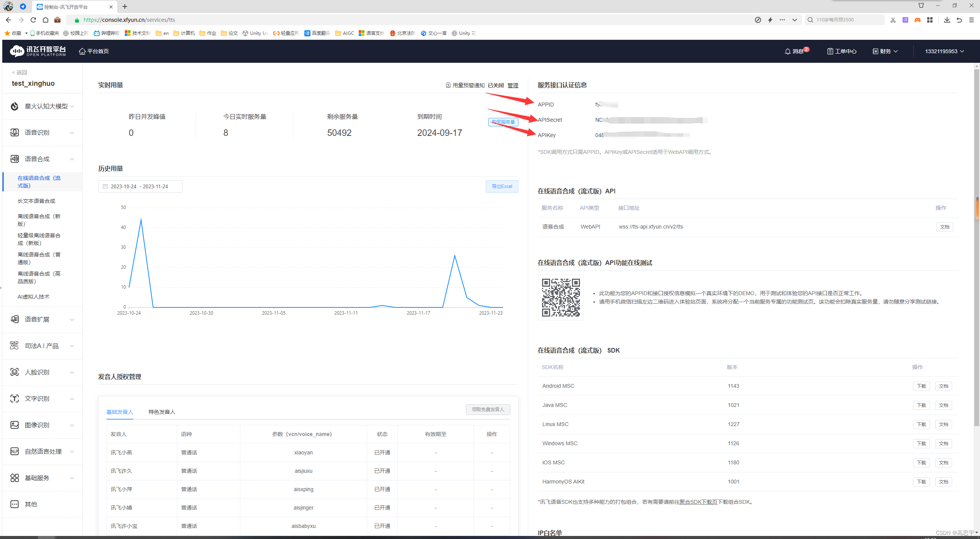Screen dimensions: 980x539
Task: Select 离线语音合成（高品质版） menu item
Action: click(x=39, y=278)
